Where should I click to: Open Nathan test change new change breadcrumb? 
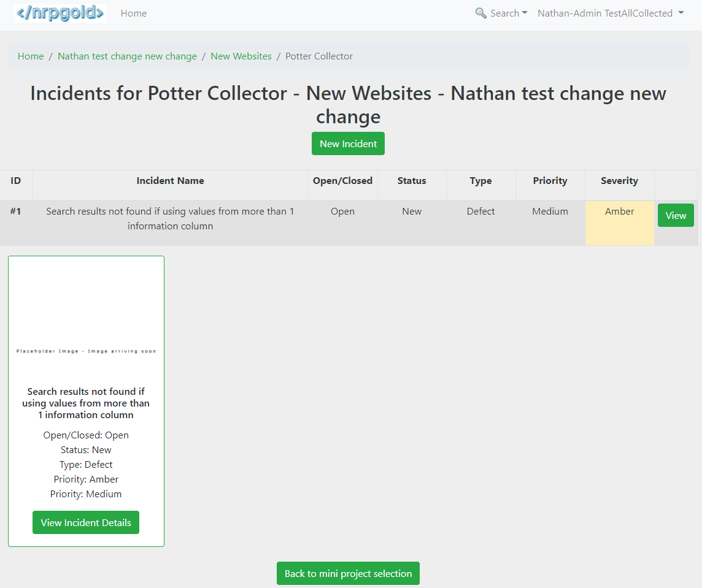[x=127, y=56]
